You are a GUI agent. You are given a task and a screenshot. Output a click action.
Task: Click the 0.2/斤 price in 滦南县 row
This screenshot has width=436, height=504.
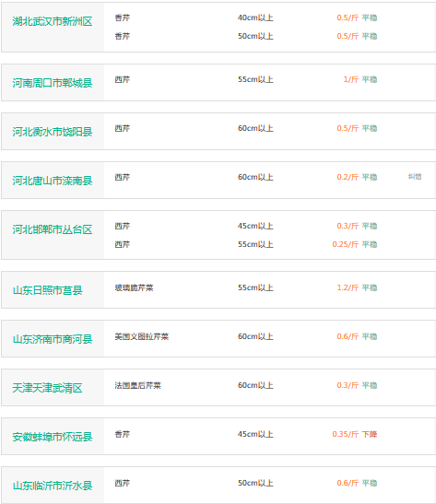click(x=348, y=177)
